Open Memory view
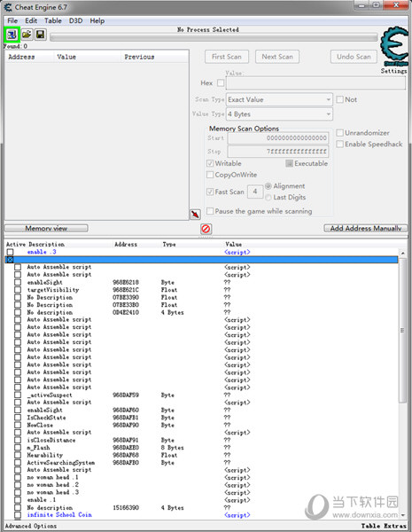 (x=46, y=229)
